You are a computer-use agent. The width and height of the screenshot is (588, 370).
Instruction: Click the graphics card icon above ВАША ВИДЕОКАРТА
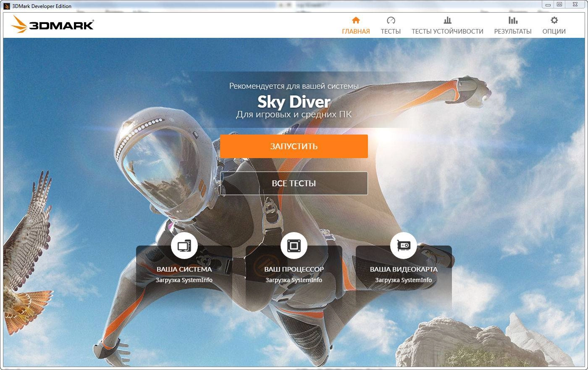tap(404, 246)
